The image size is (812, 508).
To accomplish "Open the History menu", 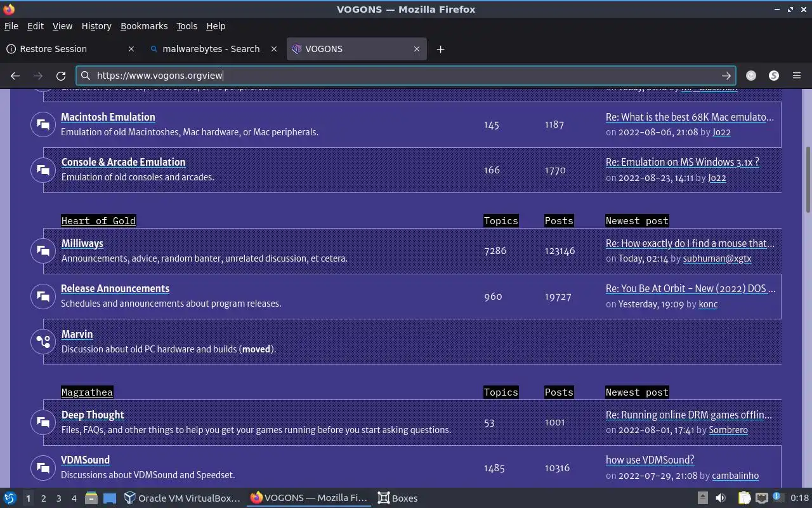I will pyautogui.click(x=96, y=26).
